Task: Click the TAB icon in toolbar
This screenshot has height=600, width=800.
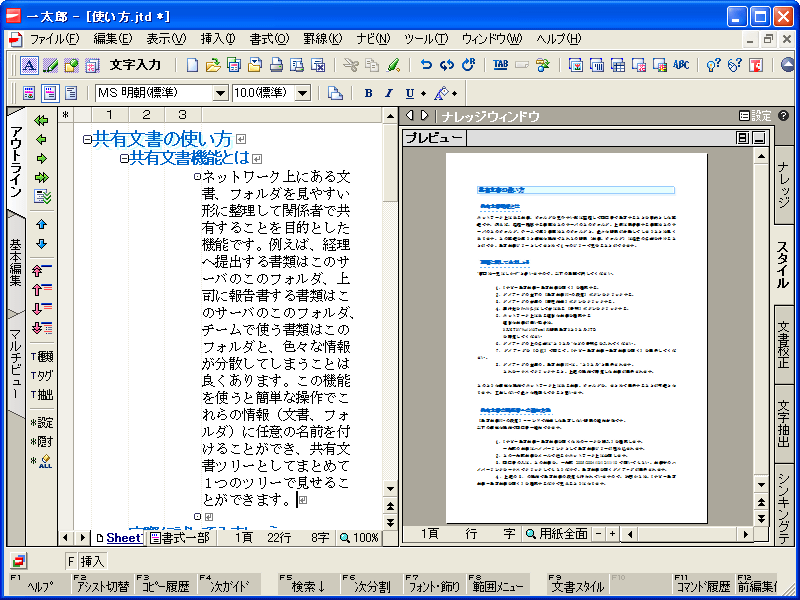Action: tap(501, 65)
